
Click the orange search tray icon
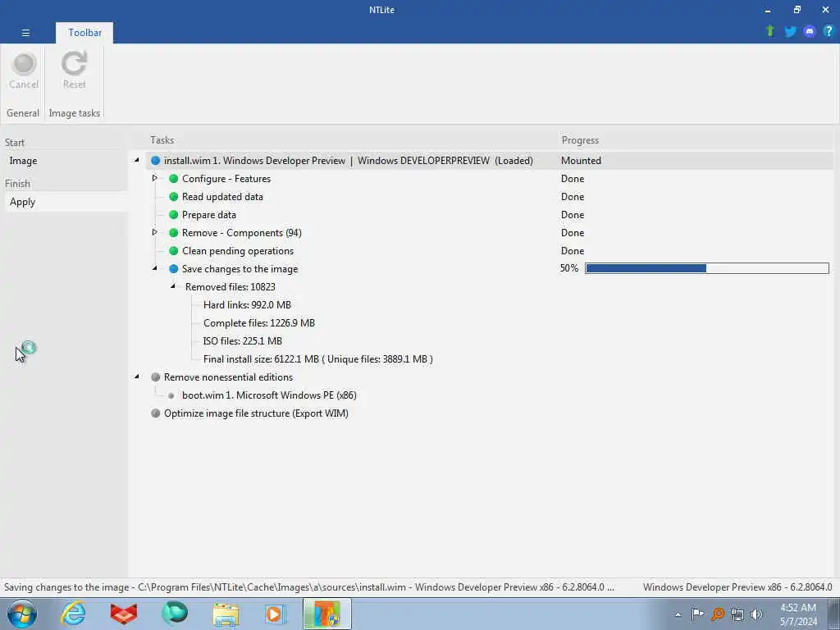[717, 614]
